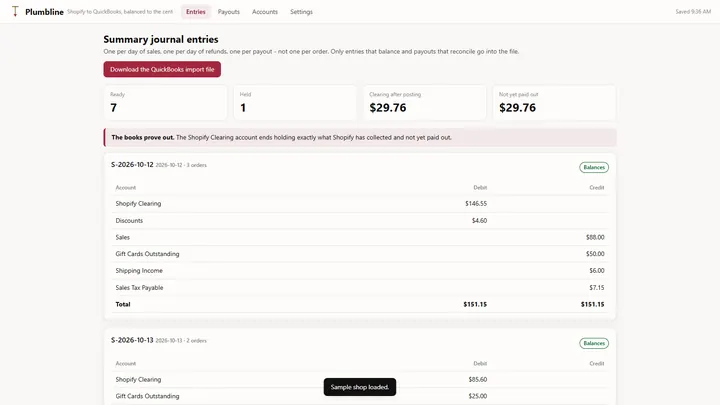Select the S-2026-10-13 entry heading

pyautogui.click(x=132, y=340)
